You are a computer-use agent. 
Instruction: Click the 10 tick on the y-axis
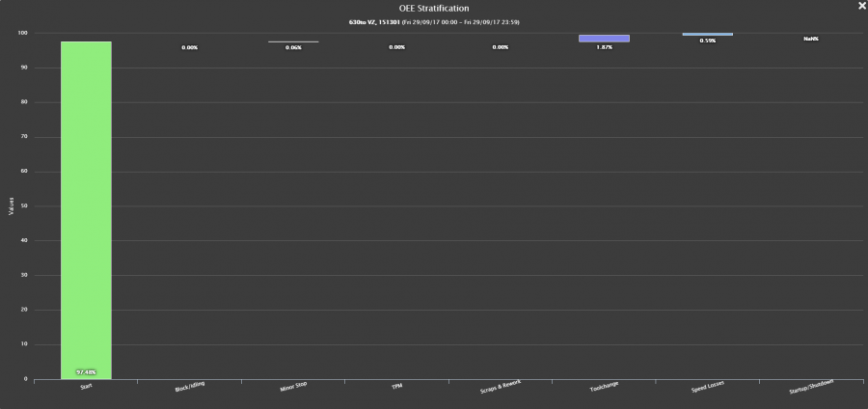24,344
